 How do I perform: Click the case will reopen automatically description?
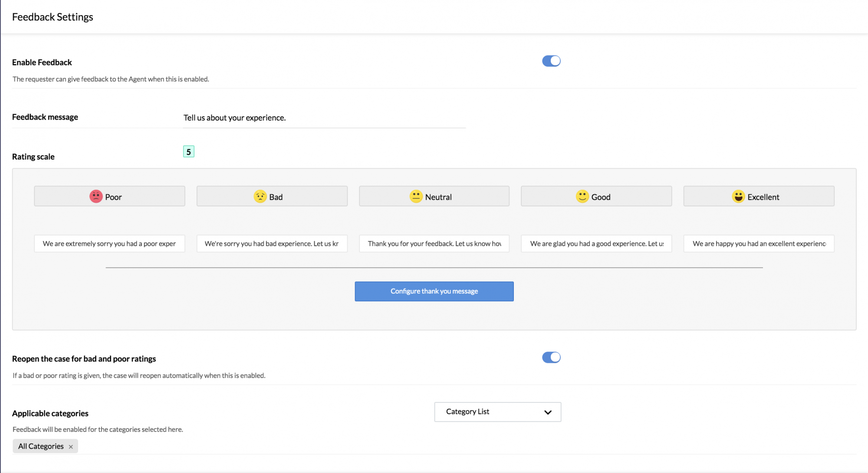pos(139,376)
